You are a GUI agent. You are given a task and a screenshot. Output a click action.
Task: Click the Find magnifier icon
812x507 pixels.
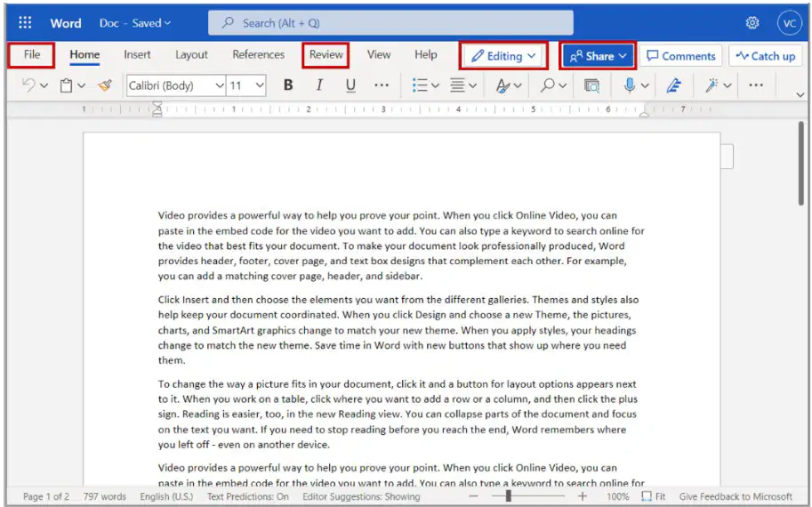click(x=547, y=84)
